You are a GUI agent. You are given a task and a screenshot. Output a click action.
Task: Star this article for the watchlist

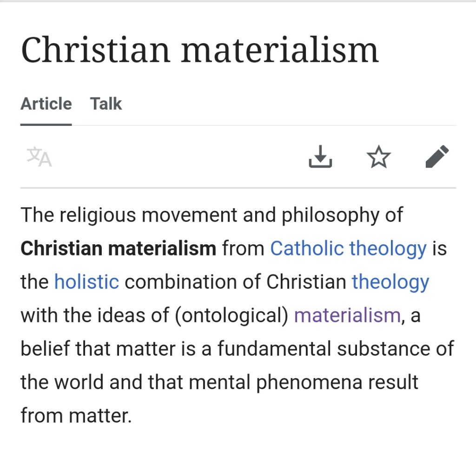[379, 157]
